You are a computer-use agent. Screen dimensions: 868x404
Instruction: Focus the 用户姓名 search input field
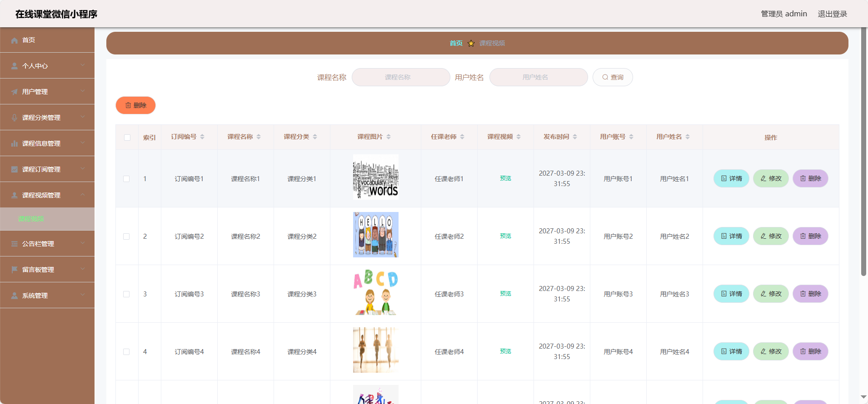pos(539,77)
